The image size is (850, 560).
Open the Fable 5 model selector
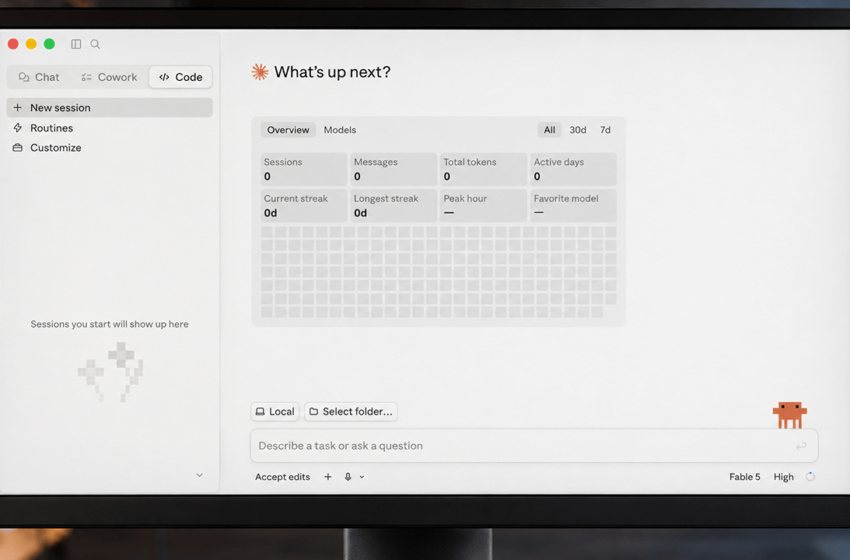tap(744, 477)
